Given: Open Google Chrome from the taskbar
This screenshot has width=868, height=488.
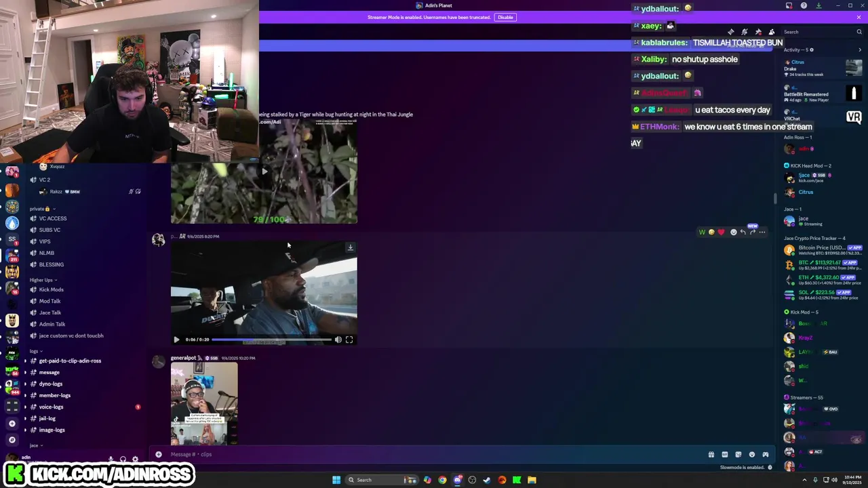Looking at the screenshot, I should pyautogui.click(x=442, y=480).
